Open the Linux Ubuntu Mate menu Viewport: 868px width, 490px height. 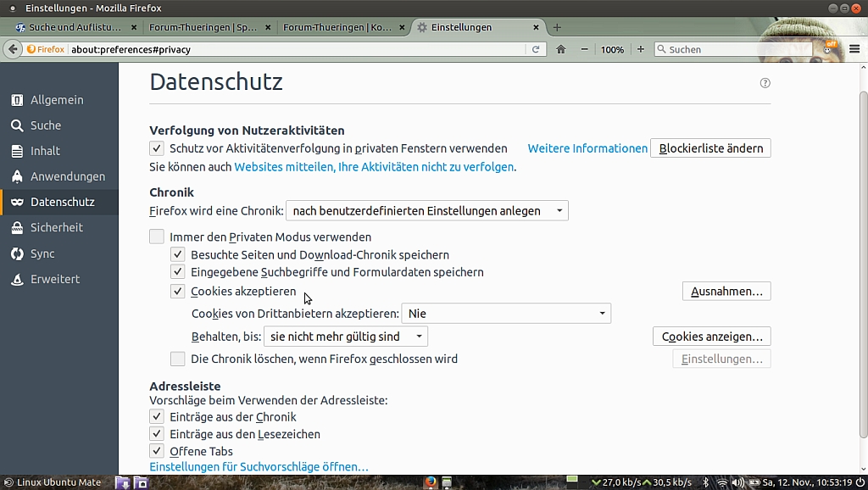pyautogui.click(x=53, y=482)
